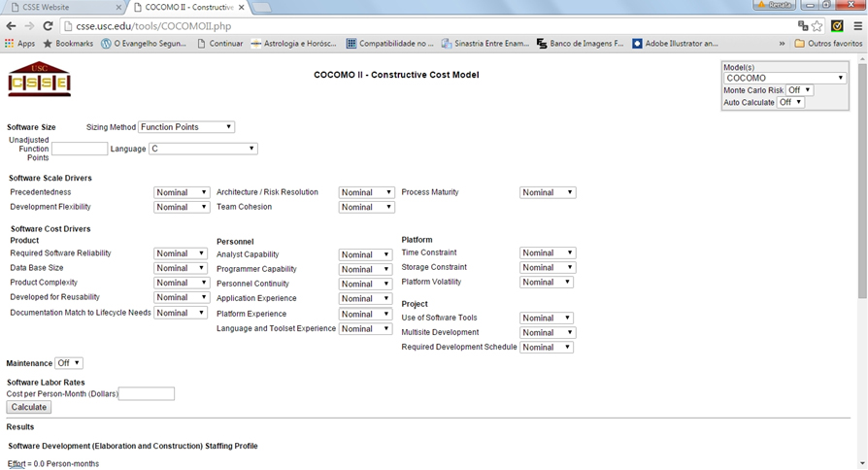
Task: Open the Precedentedness rating dropdown
Action: click(x=182, y=192)
